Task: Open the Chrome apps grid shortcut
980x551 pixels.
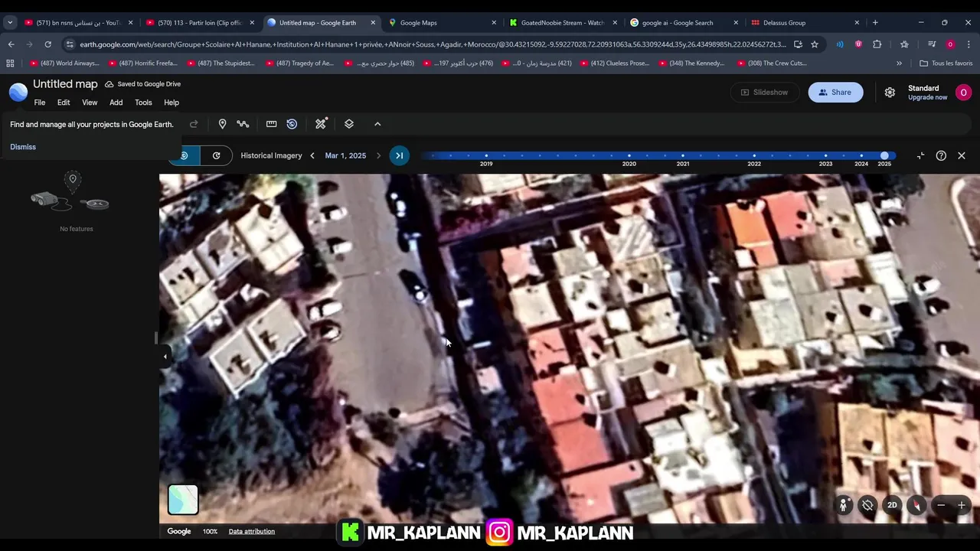Action: coord(10,64)
